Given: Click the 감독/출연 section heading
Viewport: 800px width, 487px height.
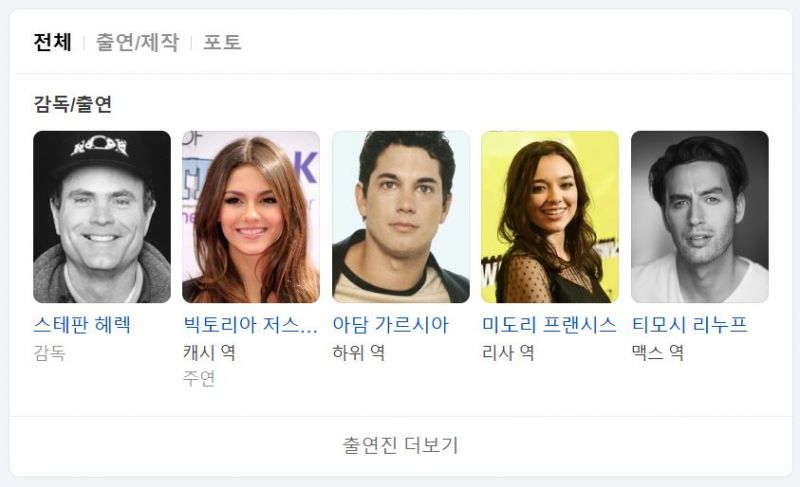Looking at the screenshot, I should point(72,104).
